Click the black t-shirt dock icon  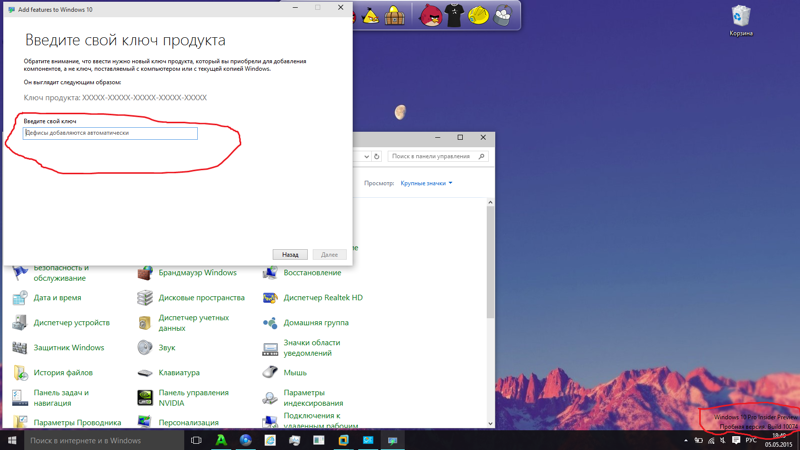[x=454, y=15]
